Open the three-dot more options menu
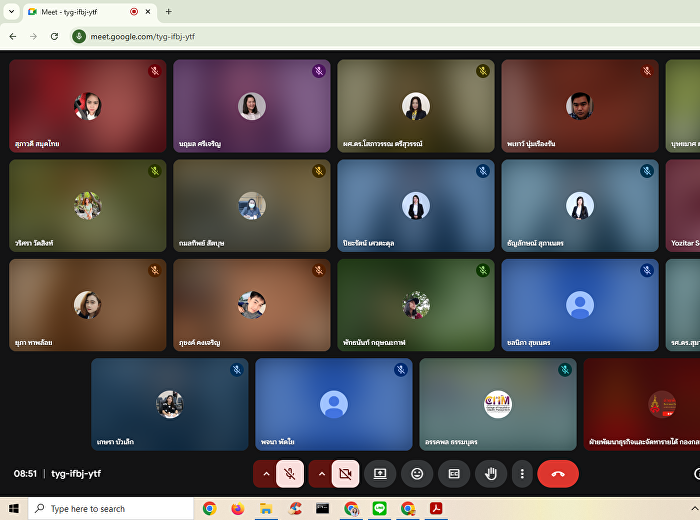The height and width of the screenshot is (520, 700). 521,474
